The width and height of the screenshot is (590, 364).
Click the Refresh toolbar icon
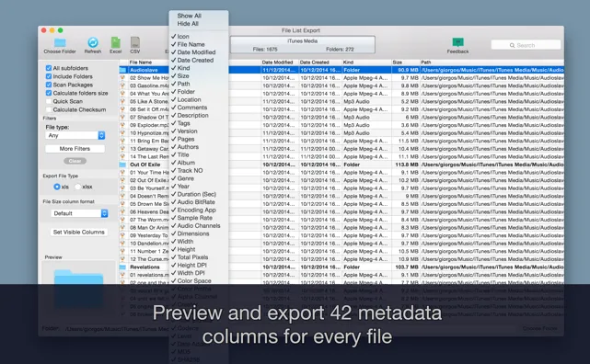tap(93, 42)
